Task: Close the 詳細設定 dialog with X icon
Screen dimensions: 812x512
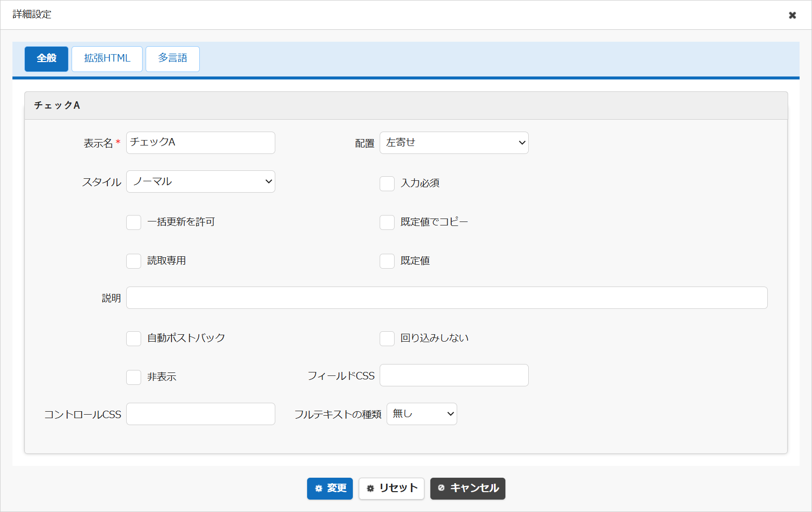Action: tap(792, 15)
